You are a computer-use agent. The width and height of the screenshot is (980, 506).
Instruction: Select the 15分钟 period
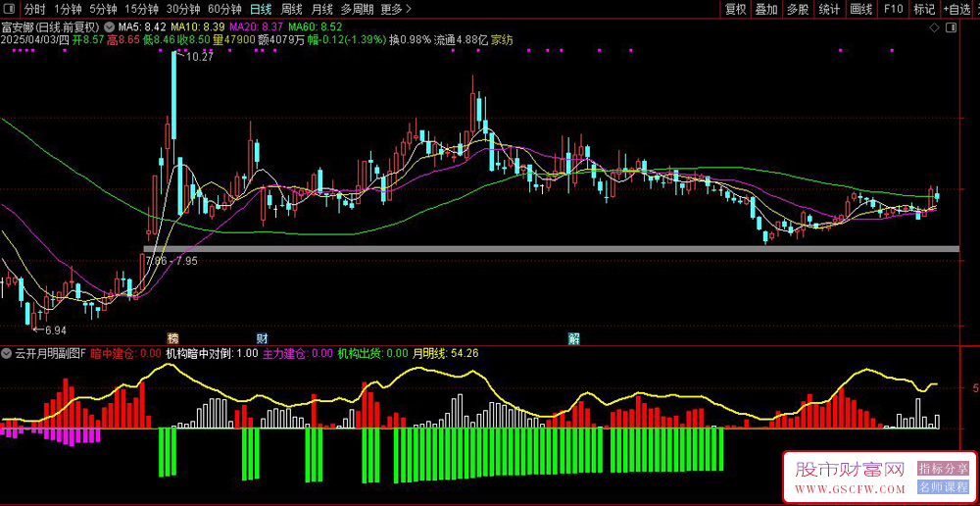click(140, 9)
